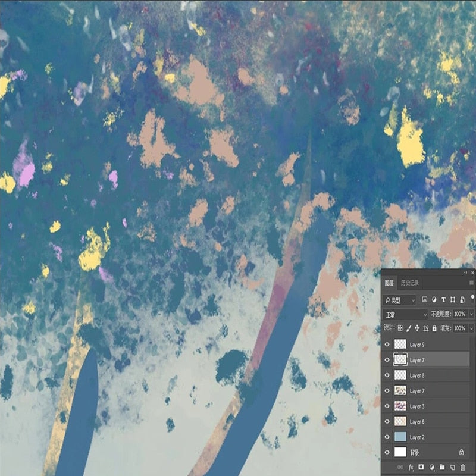Enable lock transparent pixels
The height and width of the screenshot is (476, 476).
click(399, 327)
